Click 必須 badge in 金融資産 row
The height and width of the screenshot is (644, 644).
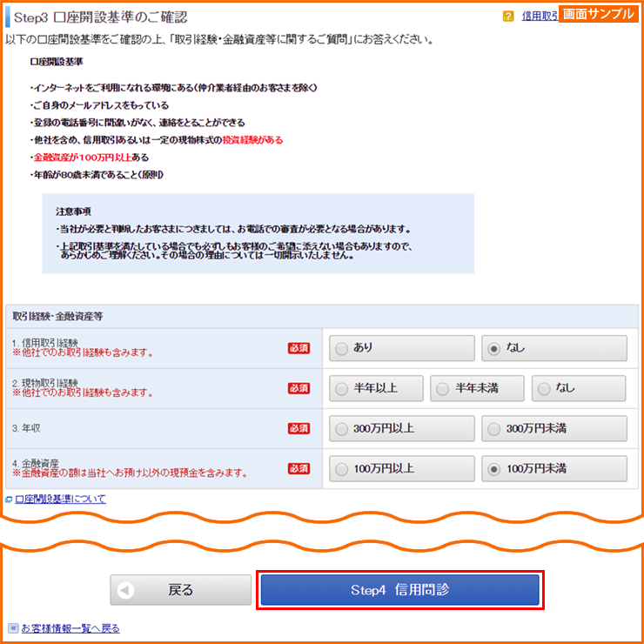tap(299, 468)
